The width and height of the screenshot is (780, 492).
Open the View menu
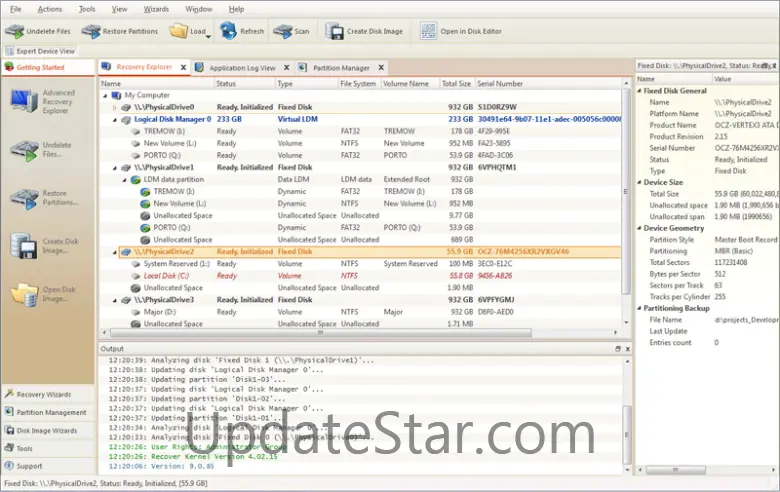coord(119,9)
